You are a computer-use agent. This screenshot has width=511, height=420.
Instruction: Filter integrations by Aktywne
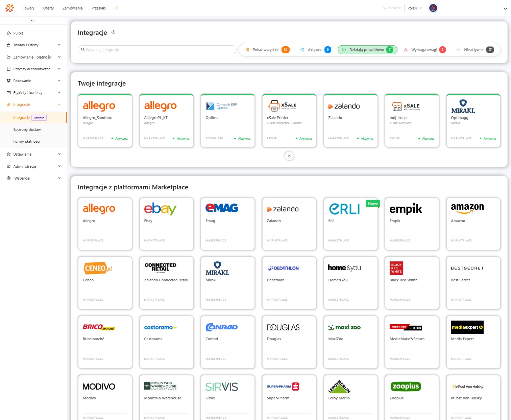click(316, 50)
